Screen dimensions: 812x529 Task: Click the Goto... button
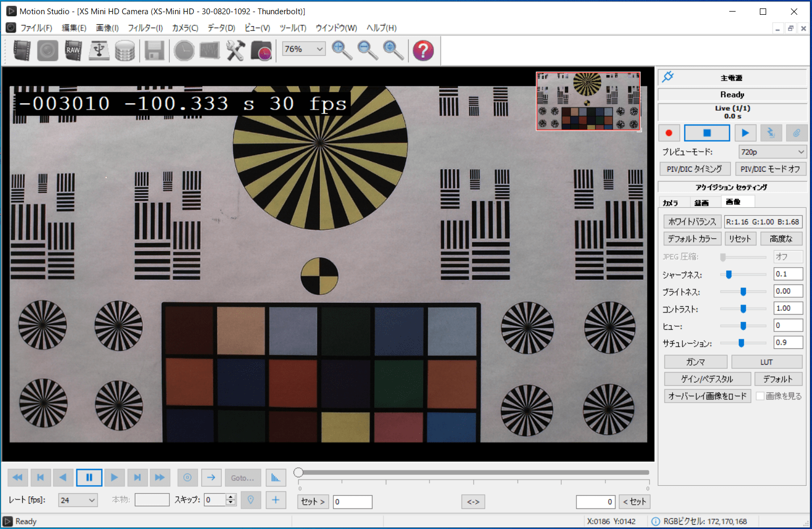pos(243,477)
